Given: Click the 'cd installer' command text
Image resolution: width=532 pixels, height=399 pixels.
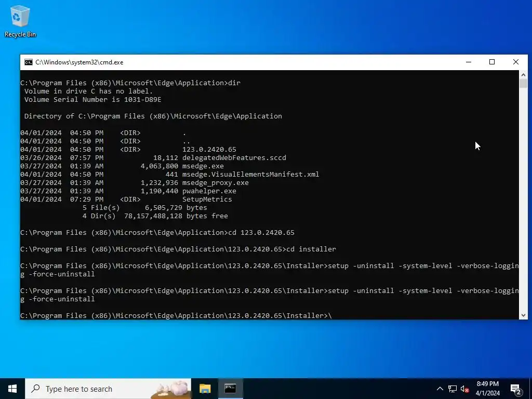Looking at the screenshot, I should (311, 249).
